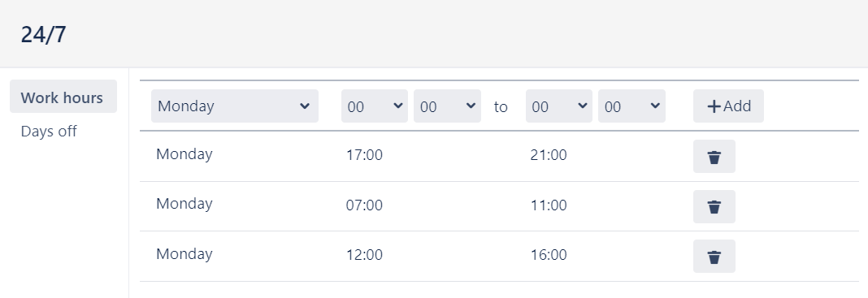Click the chevron arrow on day selector
The width and height of the screenshot is (868, 298).
(305, 106)
